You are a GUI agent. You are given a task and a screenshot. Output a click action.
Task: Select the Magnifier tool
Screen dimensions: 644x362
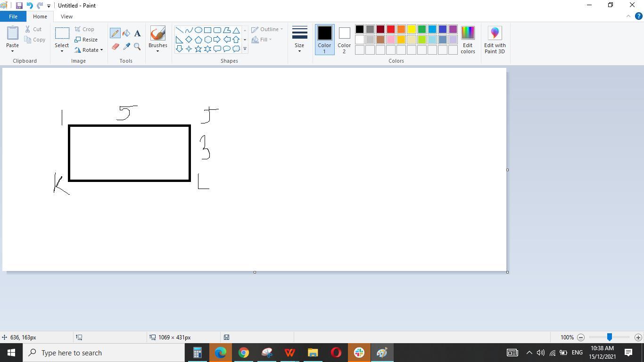(x=137, y=47)
